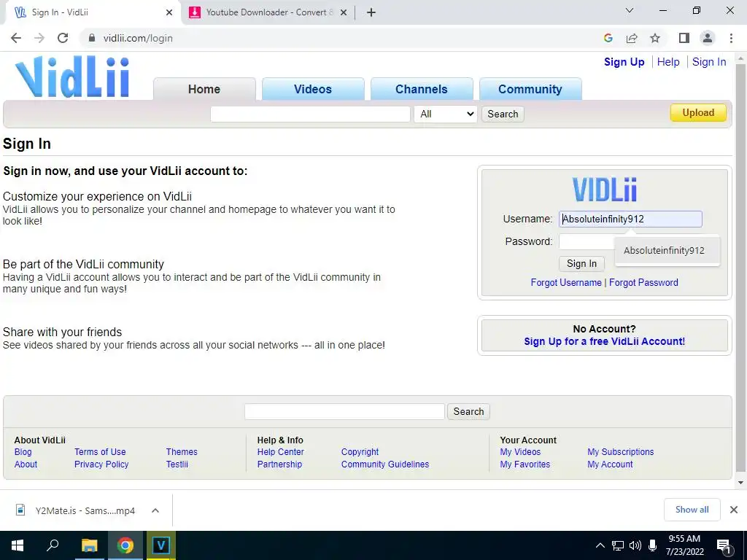This screenshot has width=747, height=560.
Task: Click the Sign In form button
Action: tap(581, 264)
